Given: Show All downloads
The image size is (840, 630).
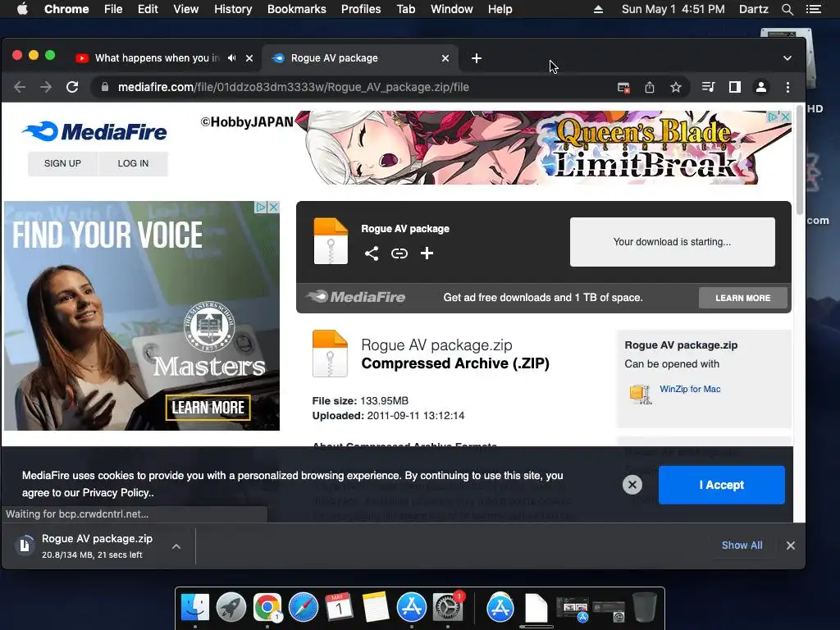Looking at the screenshot, I should 742,546.
